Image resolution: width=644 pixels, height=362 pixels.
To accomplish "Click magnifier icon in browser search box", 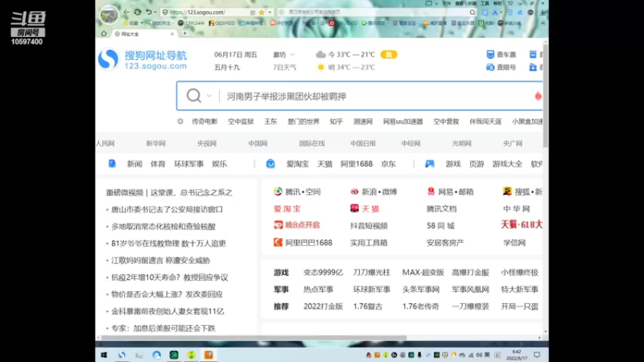I will 473,12.
